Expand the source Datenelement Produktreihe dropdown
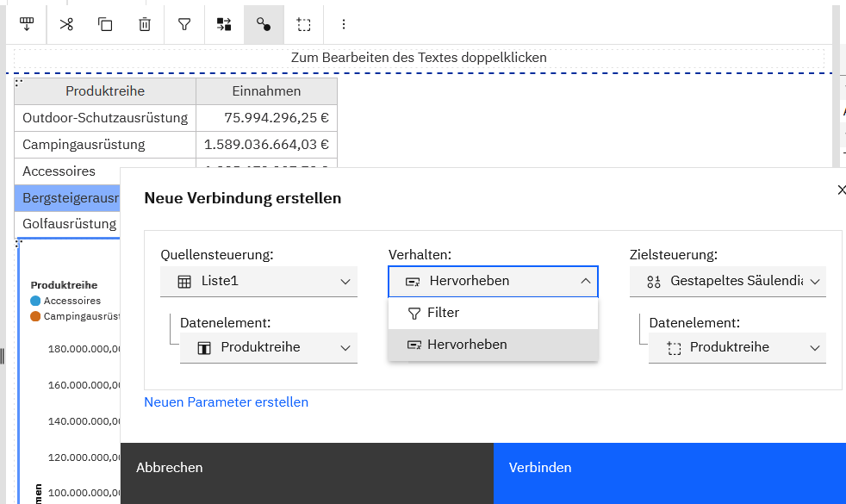This screenshot has height=504, width=846. point(268,347)
